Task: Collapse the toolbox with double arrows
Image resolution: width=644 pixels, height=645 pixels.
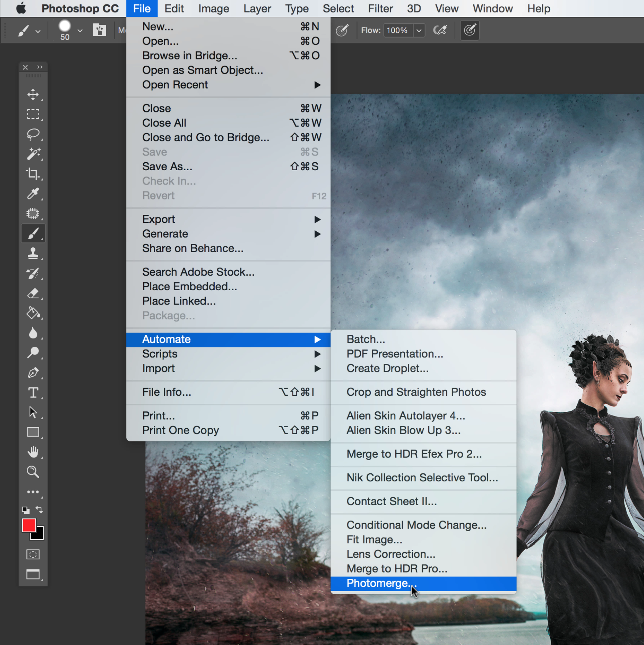Action: tap(40, 67)
